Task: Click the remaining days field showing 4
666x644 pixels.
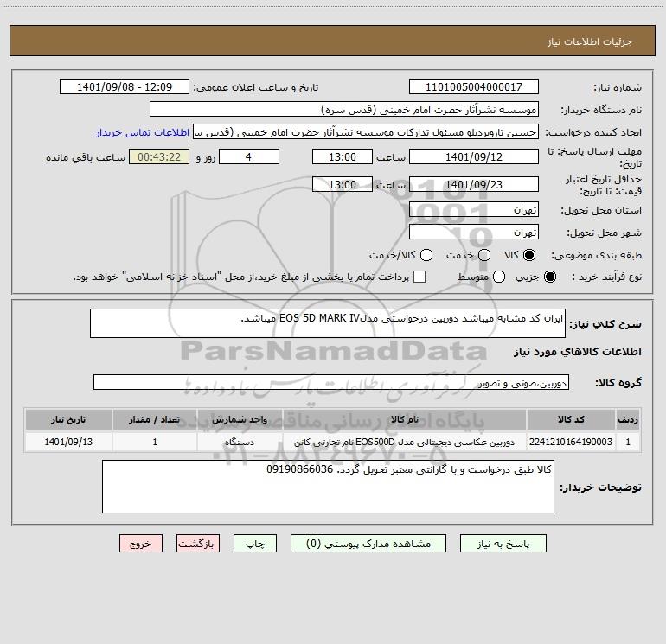Action: click(x=249, y=157)
